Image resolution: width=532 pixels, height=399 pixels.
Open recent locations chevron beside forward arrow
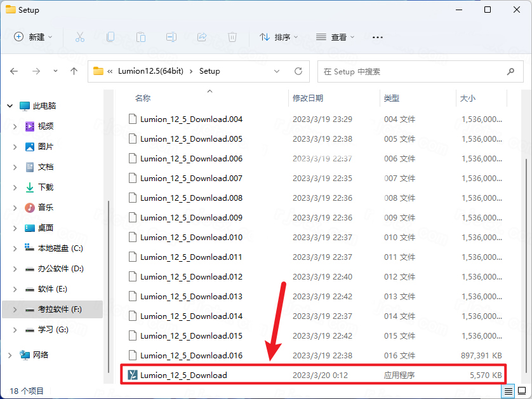coord(55,71)
